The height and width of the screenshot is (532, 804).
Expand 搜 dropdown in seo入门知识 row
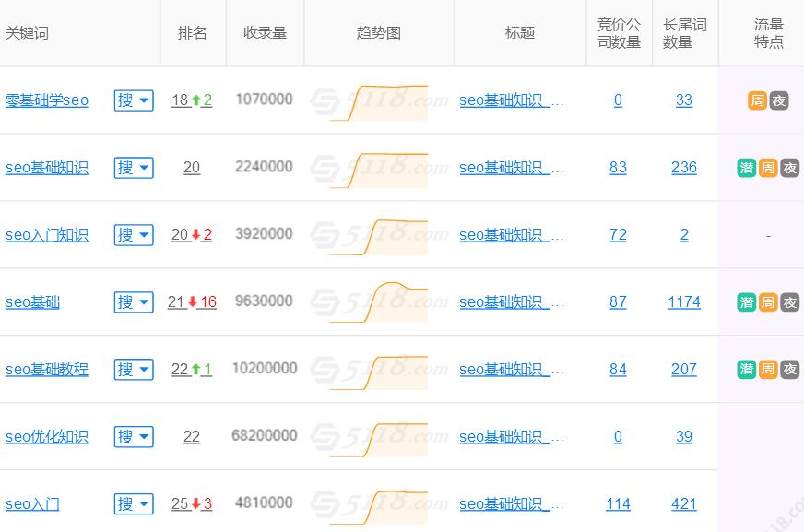pos(134,235)
